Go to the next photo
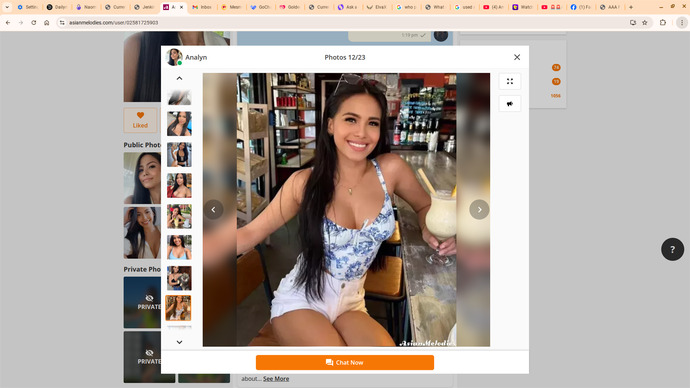This screenshot has width=690, height=388. click(x=479, y=210)
